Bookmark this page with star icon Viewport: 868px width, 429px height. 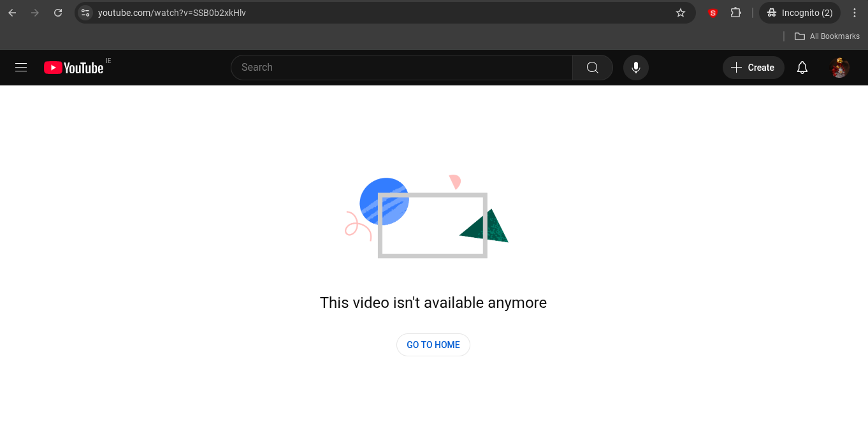click(x=681, y=13)
